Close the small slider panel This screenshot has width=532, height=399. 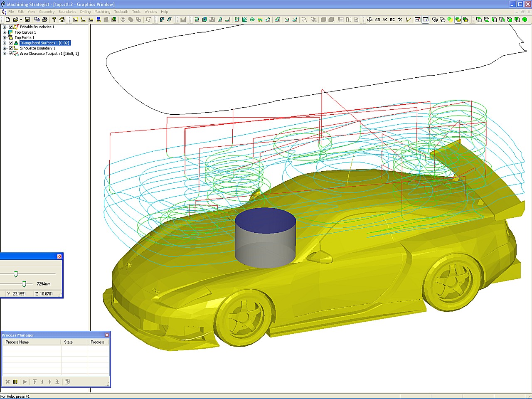click(x=59, y=256)
